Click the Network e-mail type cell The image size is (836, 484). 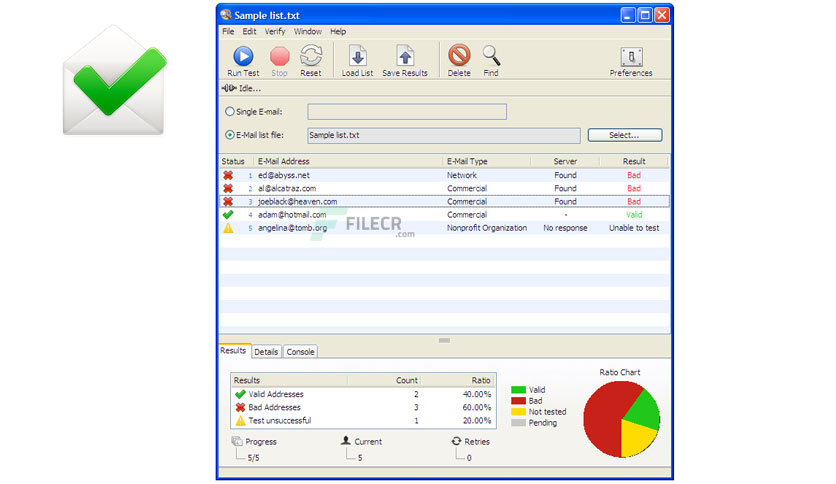tap(462, 175)
